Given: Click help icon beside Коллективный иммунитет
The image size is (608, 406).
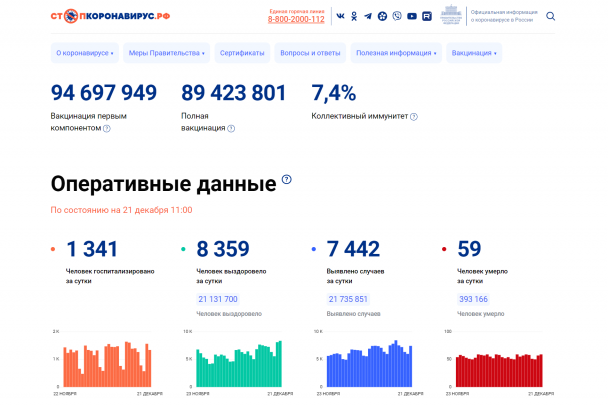Looking at the screenshot, I should coord(414,117).
